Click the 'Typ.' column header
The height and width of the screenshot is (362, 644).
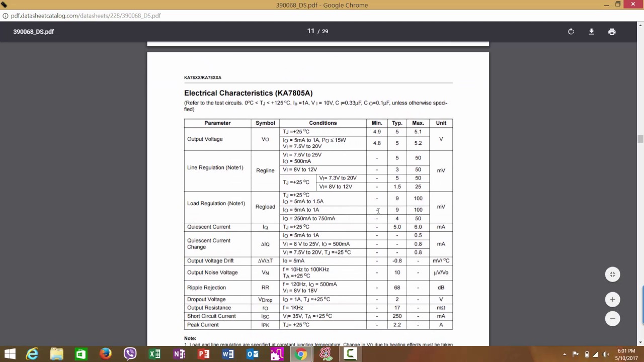(397, 123)
